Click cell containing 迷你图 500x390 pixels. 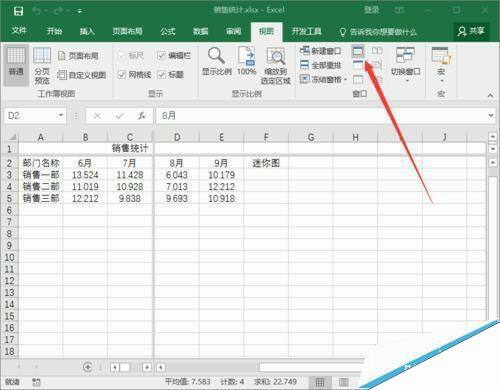coord(266,163)
